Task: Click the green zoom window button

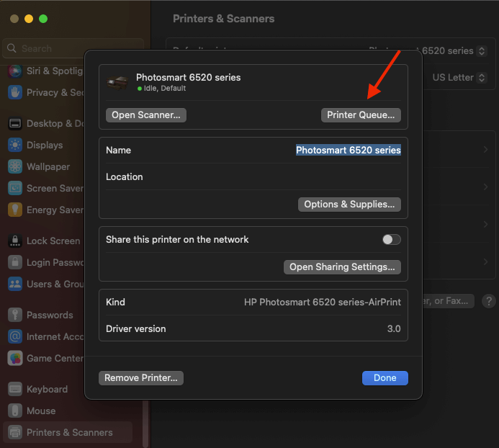Action: [43, 19]
